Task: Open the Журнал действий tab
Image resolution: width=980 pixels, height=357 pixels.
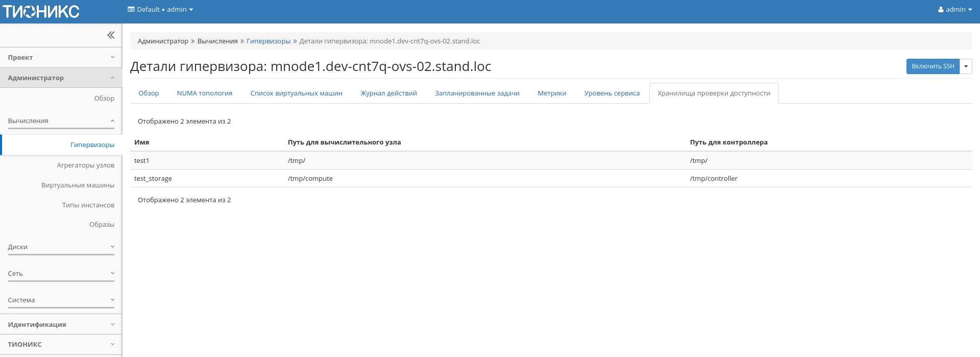Action: click(388, 93)
